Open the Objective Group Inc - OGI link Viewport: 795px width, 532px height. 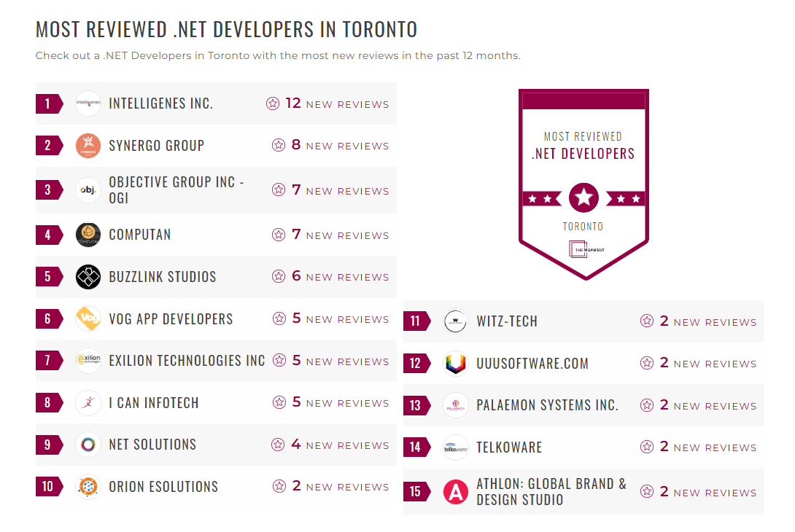click(x=175, y=189)
